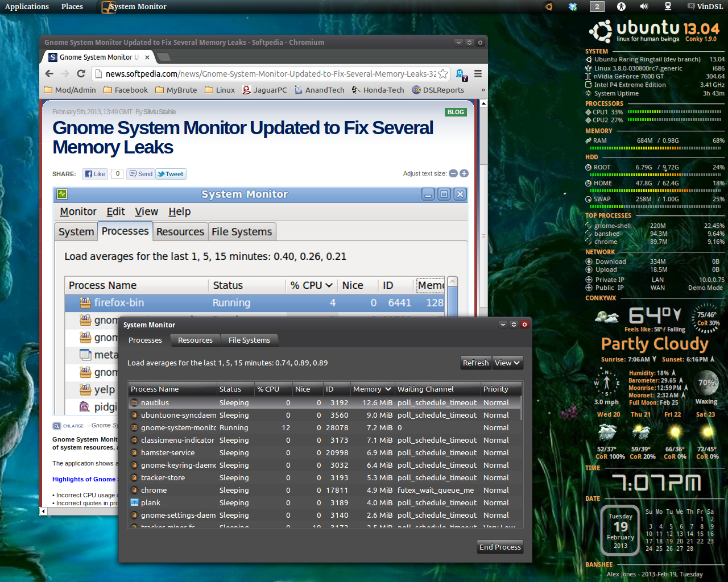Select hamster-service process row
The image size is (728, 582).
point(325,452)
